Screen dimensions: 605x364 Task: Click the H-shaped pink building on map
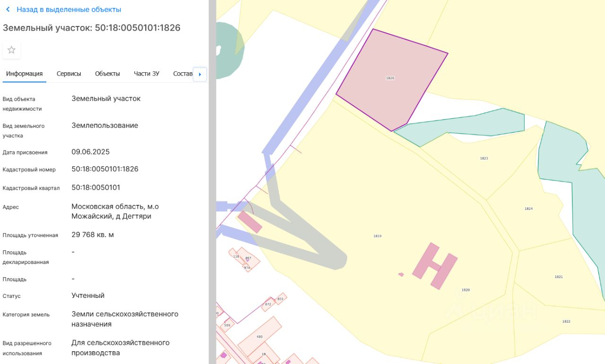(435, 267)
